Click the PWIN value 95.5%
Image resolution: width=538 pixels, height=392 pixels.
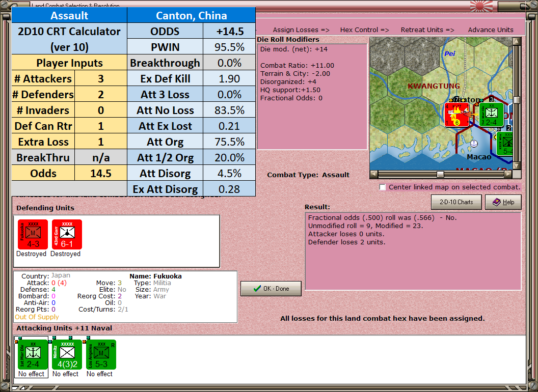click(x=229, y=47)
